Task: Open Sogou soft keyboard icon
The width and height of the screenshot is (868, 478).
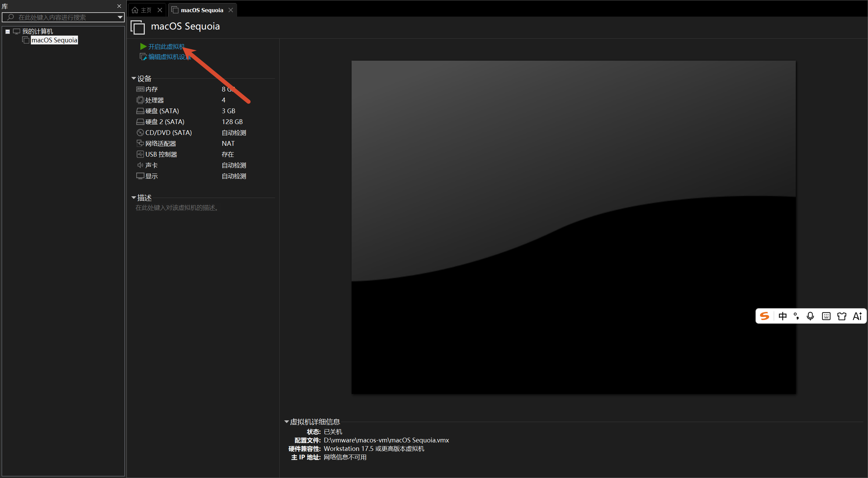Action: [x=826, y=316]
